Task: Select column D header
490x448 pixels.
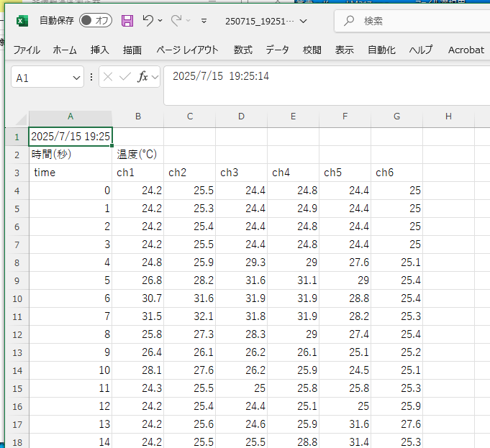Action: 241,116
